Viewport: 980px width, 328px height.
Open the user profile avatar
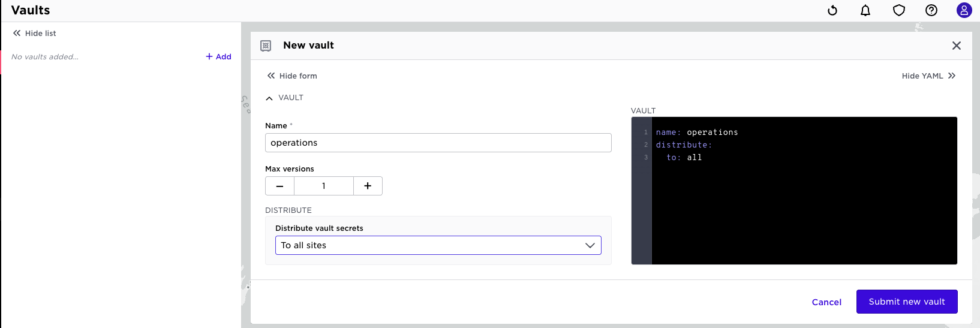[964, 10]
